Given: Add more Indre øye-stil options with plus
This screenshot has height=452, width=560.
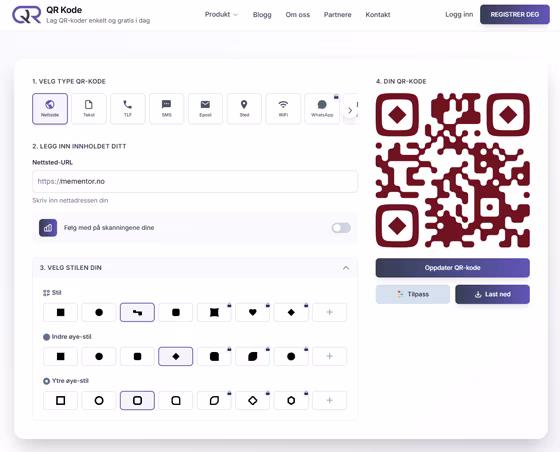Looking at the screenshot, I should tap(330, 356).
